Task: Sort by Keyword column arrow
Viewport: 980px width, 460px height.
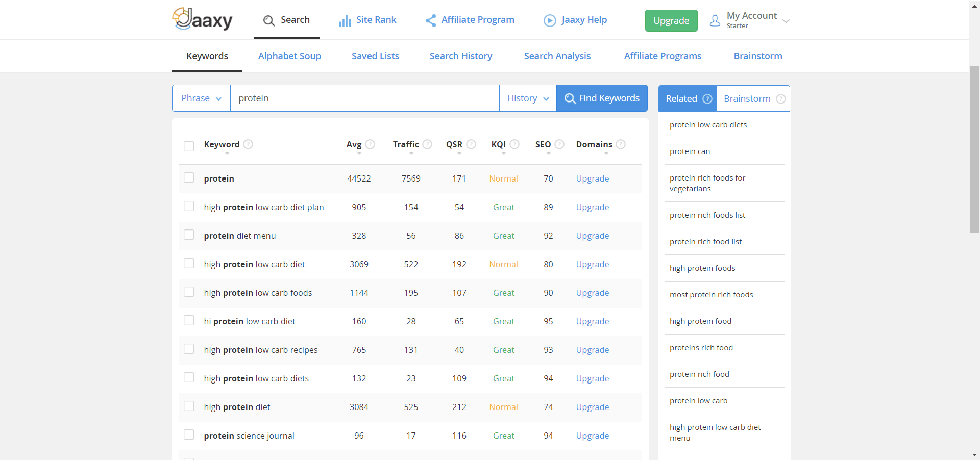Action: 227,153
